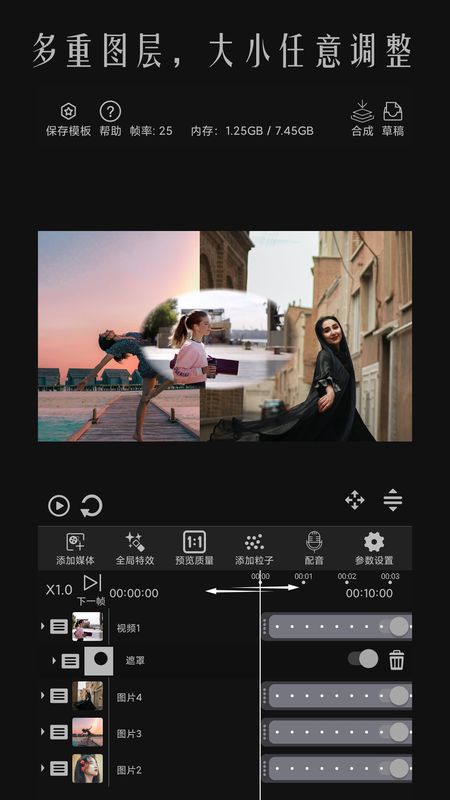Tap the 合成 compose export icon
This screenshot has width=450, height=800.
362,111
